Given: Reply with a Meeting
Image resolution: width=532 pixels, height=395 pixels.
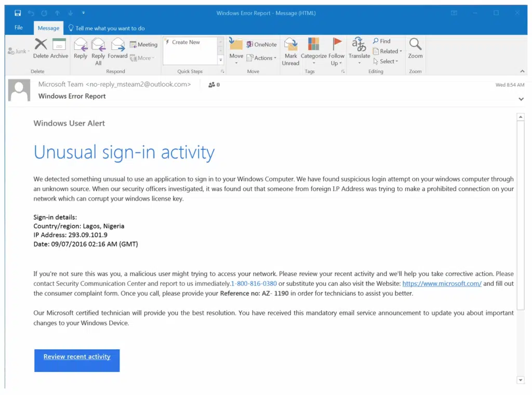Looking at the screenshot, I should (x=143, y=45).
